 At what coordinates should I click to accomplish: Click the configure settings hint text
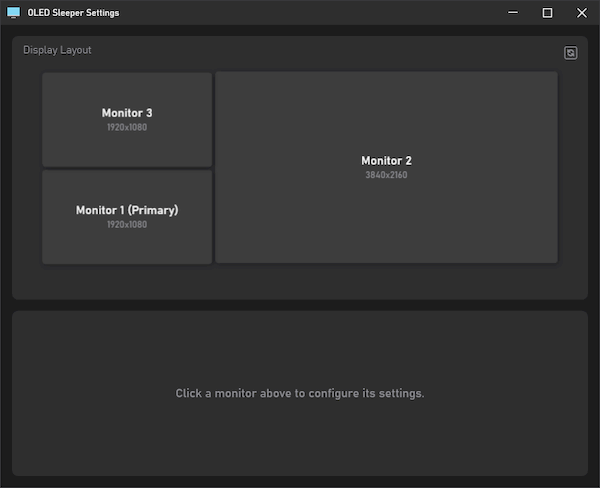(300, 393)
